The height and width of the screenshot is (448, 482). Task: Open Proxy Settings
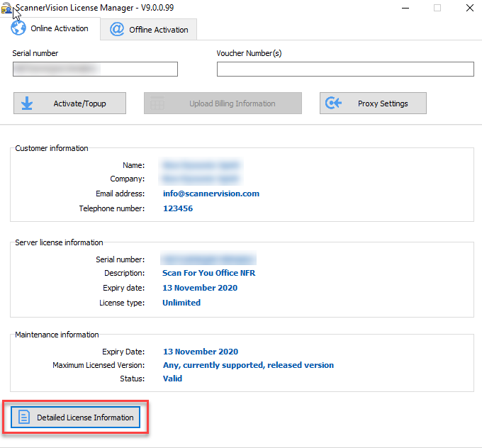click(373, 103)
